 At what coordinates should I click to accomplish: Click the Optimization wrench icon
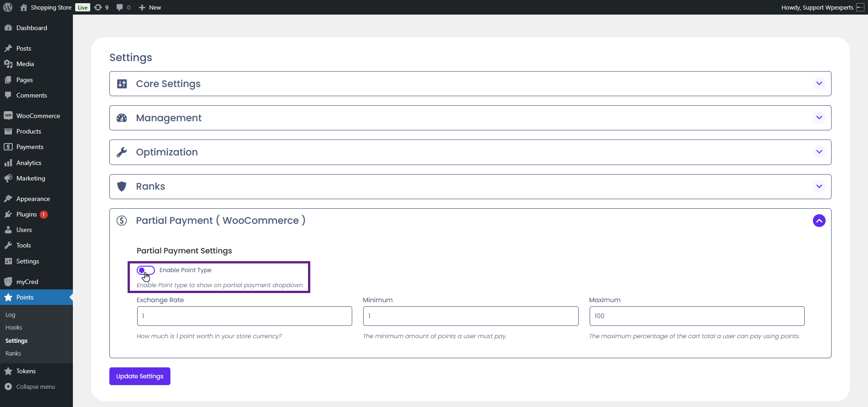tap(122, 152)
